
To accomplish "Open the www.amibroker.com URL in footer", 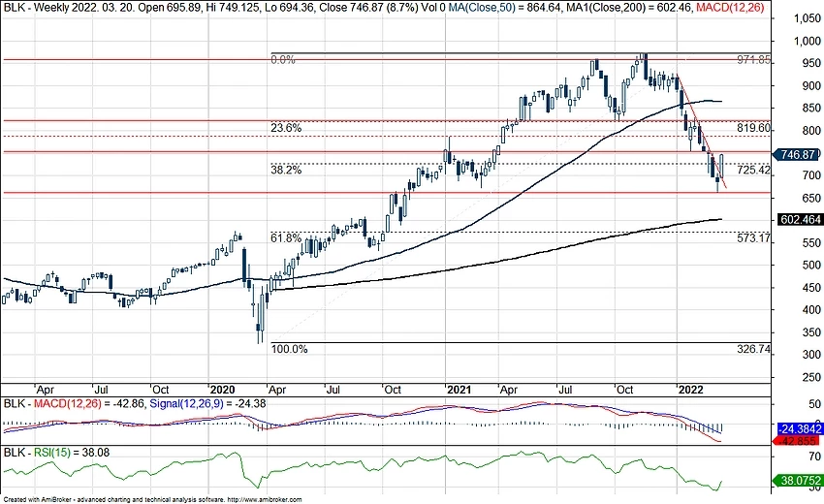I will pyautogui.click(x=266, y=500).
